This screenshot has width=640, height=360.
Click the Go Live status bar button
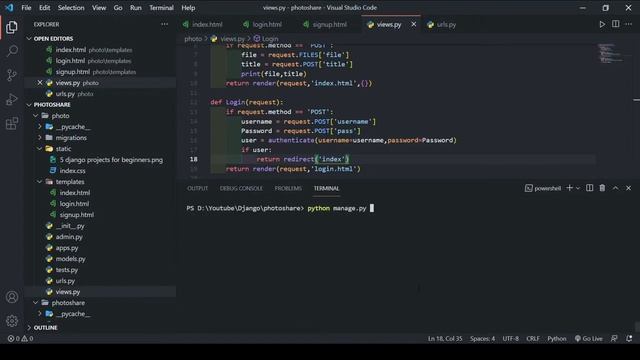pyautogui.click(x=589, y=339)
